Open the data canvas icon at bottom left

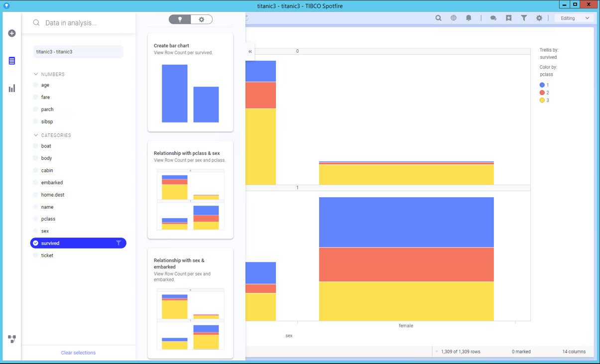[x=11, y=339]
